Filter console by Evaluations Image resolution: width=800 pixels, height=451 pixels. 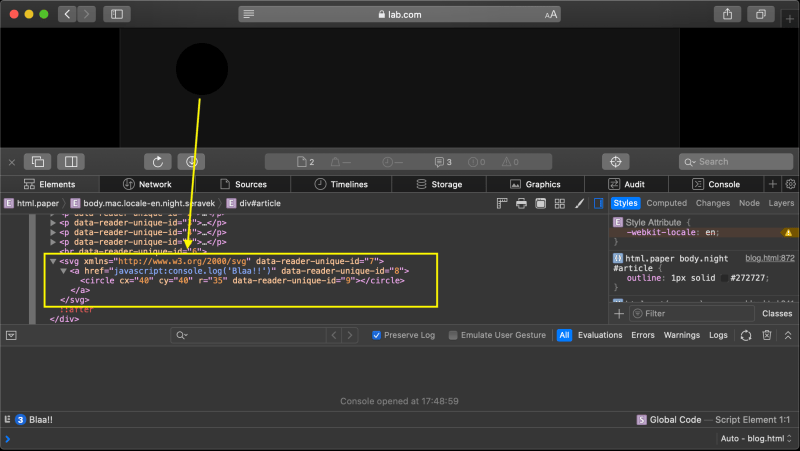pyautogui.click(x=600, y=335)
